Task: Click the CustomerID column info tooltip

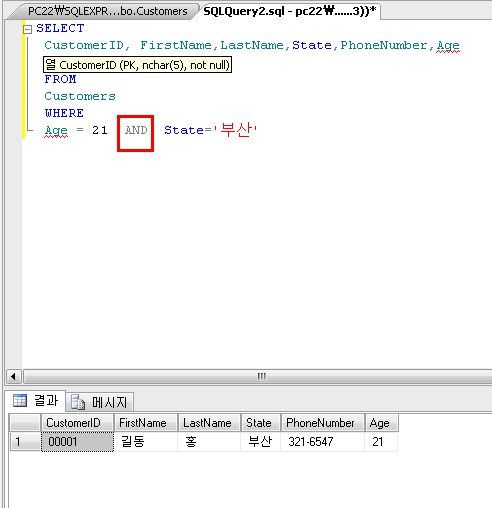Action: coord(137,65)
